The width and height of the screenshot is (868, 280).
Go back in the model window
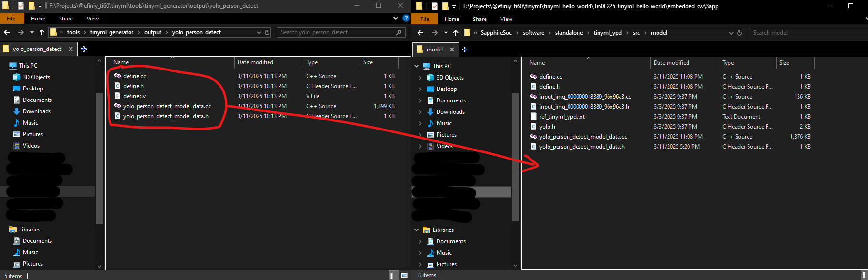click(x=420, y=33)
